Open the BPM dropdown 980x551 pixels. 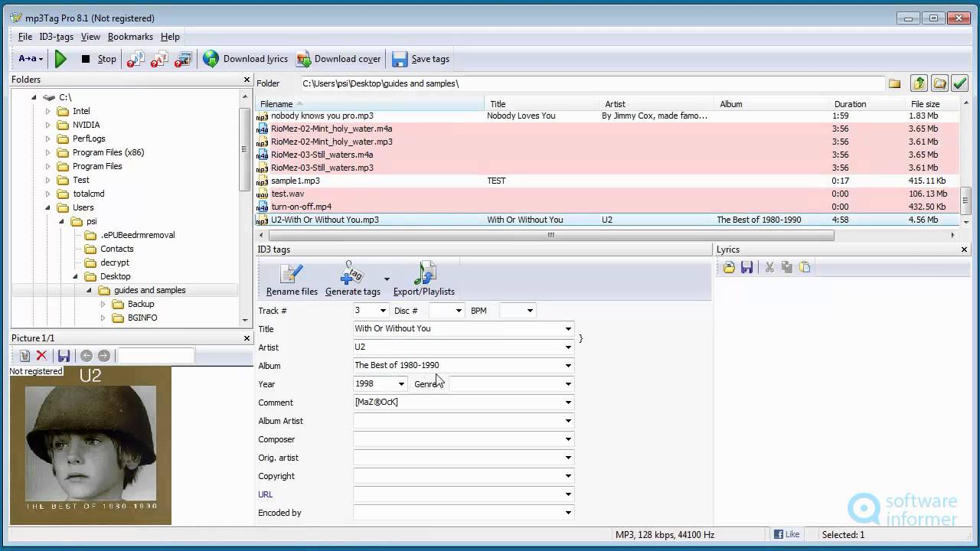[x=530, y=311]
